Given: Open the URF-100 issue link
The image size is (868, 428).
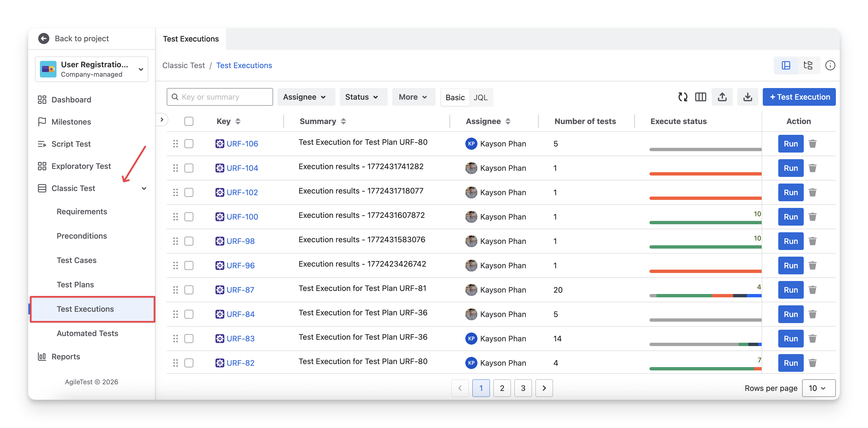Looking at the screenshot, I should [x=242, y=217].
